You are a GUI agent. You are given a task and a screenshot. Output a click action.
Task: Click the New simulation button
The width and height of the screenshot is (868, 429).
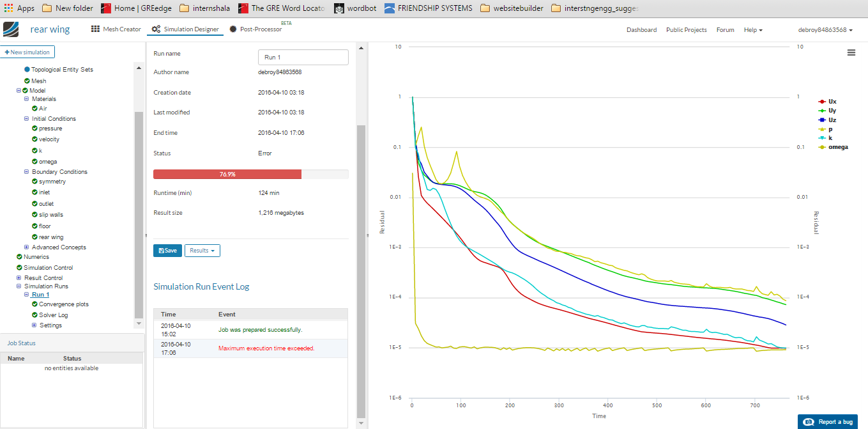(27, 52)
